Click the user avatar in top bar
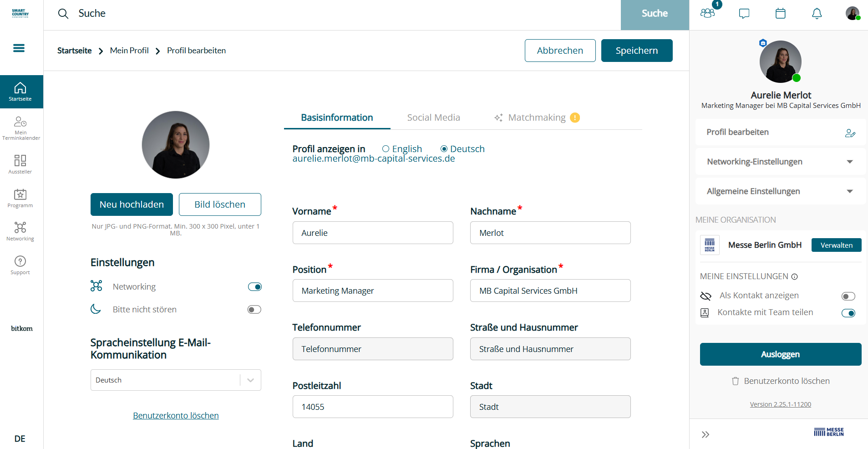The height and width of the screenshot is (449, 868). pyautogui.click(x=853, y=13)
